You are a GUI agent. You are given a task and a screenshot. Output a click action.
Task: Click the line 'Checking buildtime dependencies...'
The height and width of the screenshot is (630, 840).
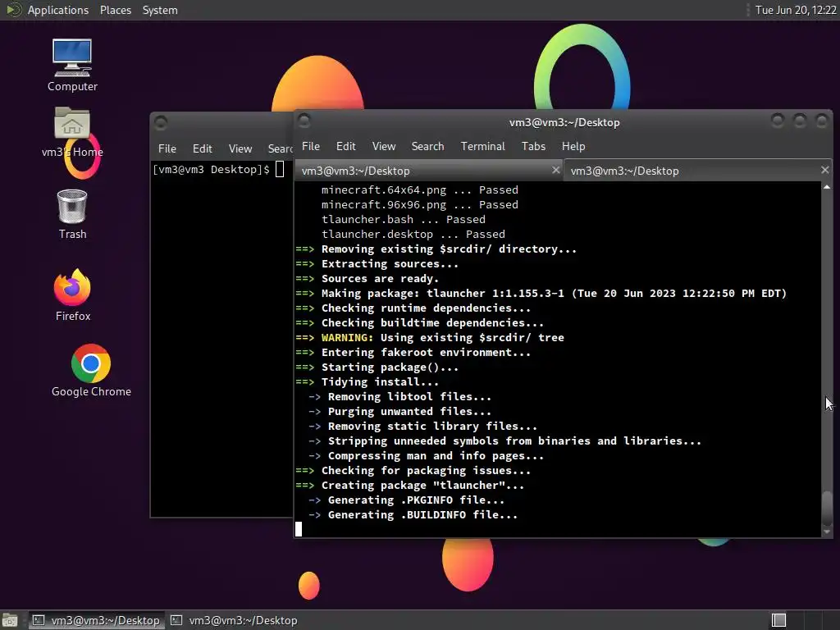pyautogui.click(x=432, y=323)
